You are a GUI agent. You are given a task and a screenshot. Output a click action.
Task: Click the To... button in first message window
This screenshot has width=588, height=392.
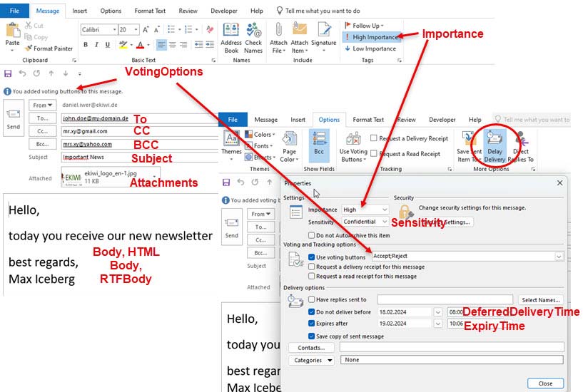click(x=42, y=118)
